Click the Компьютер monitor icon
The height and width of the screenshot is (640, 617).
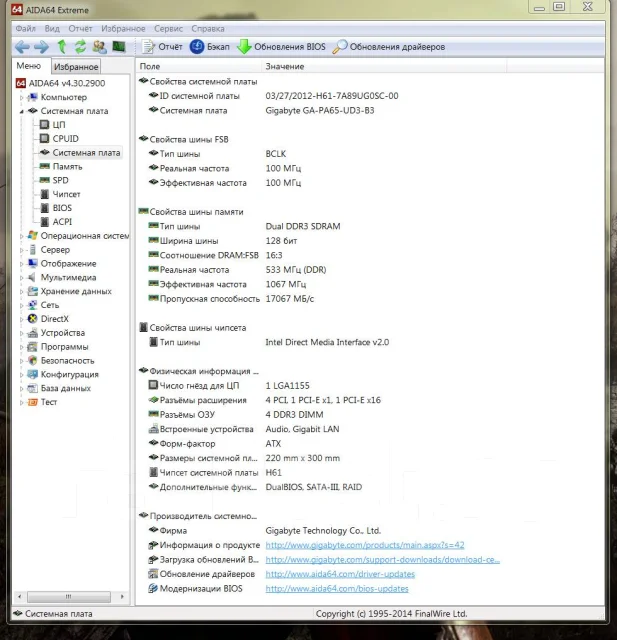pos(32,97)
